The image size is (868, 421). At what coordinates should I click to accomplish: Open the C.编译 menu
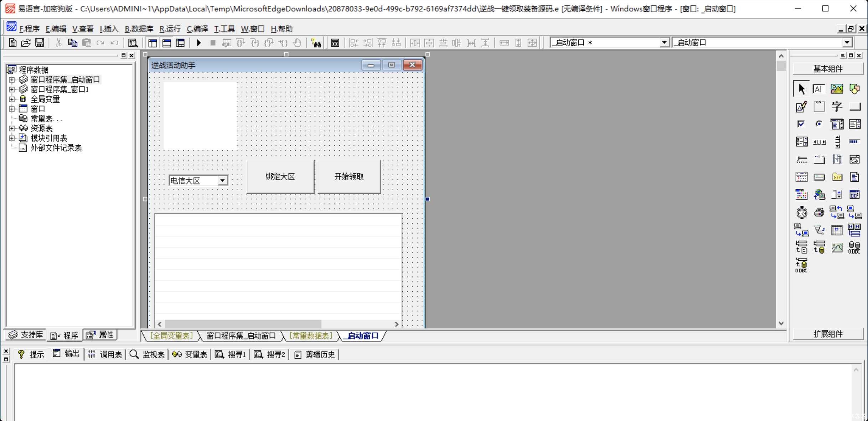tap(197, 29)
